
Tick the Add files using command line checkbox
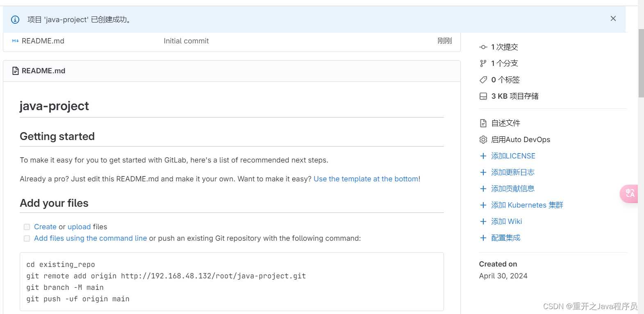tap(27, 238)
